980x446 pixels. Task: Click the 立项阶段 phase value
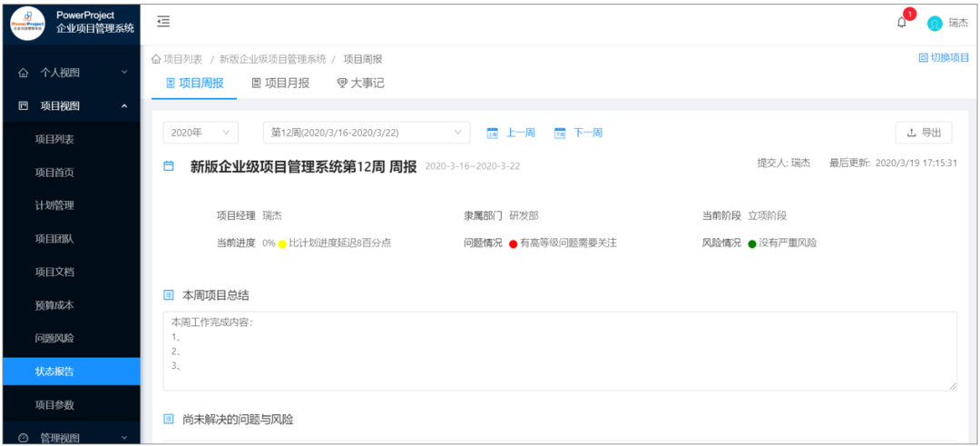[768, 216]
